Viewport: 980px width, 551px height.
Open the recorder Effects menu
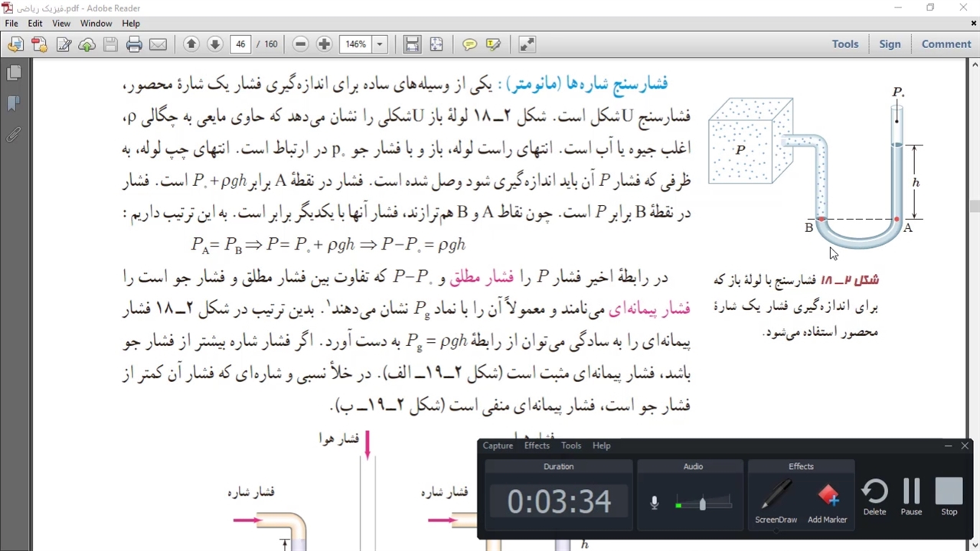point(537,445)
